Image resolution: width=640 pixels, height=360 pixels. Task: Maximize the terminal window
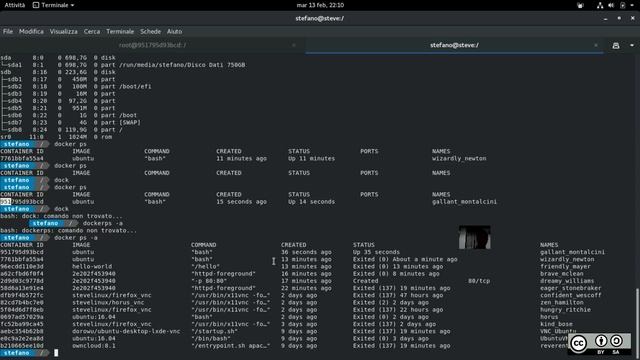point(619,18)
